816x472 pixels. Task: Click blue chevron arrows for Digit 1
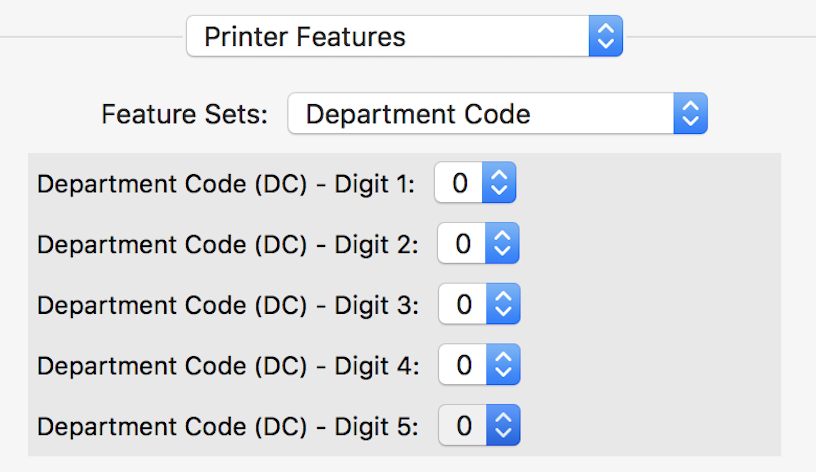(x=499, y=183)
